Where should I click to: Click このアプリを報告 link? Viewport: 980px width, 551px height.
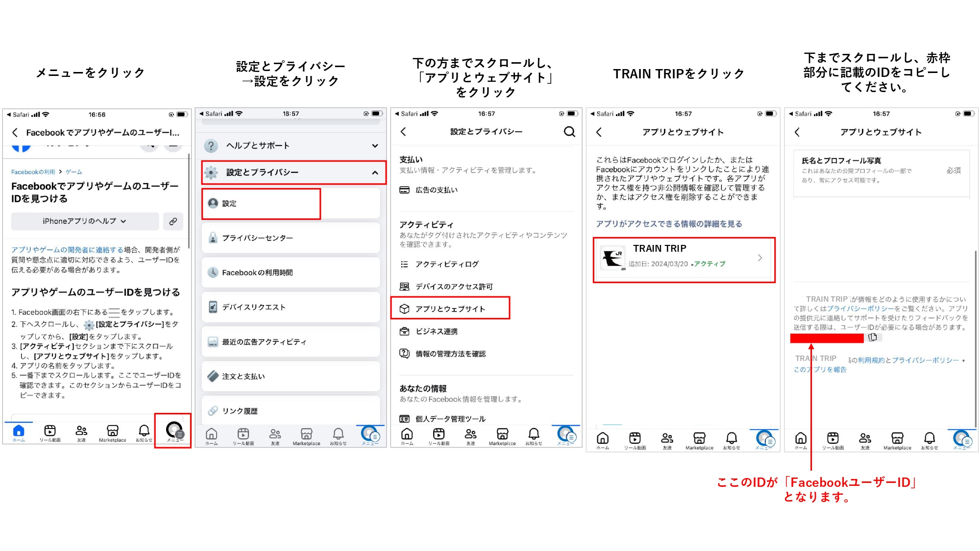pyautogui.click(x=820, y=370)
